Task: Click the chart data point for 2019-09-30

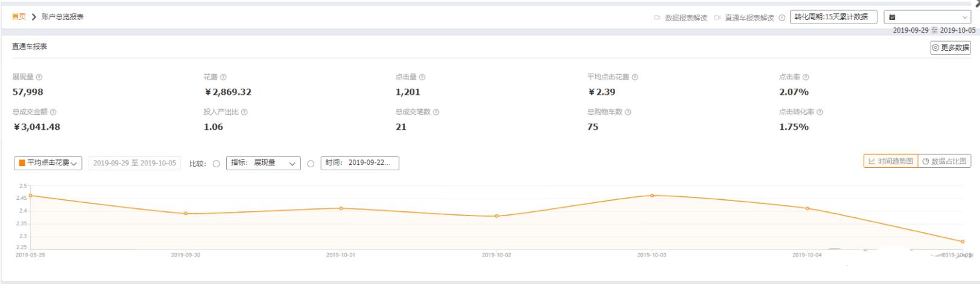Action: click(186, 213)
